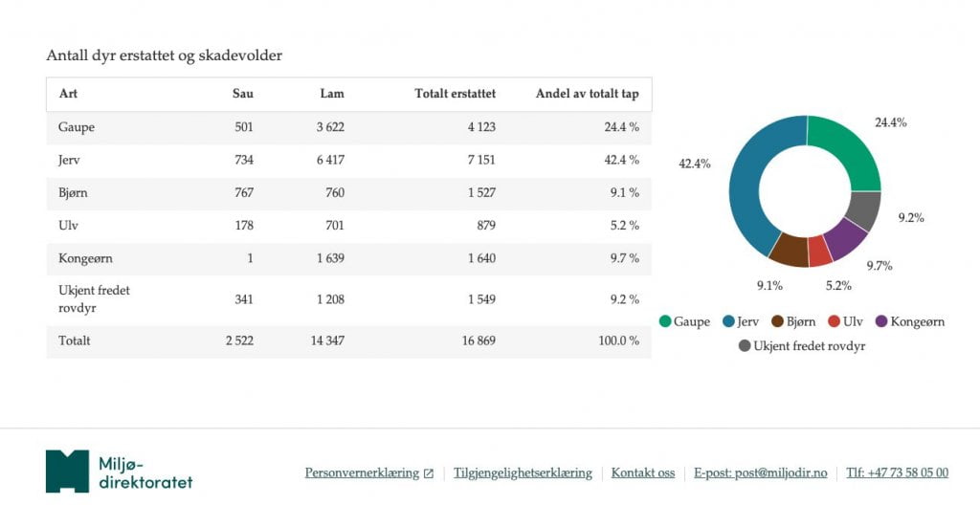The width and height of the screenshot is (980, 505).
Task: Toggle Jerv legend entry in chart
Action: click(x=744, y=321)
